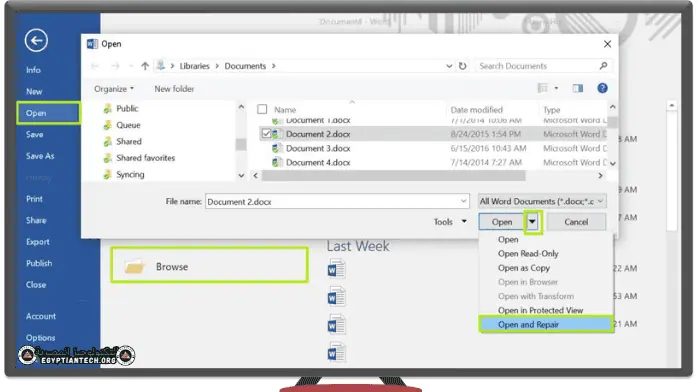Click the Browse button
This screenshot has width=698, height=392.
209,265
